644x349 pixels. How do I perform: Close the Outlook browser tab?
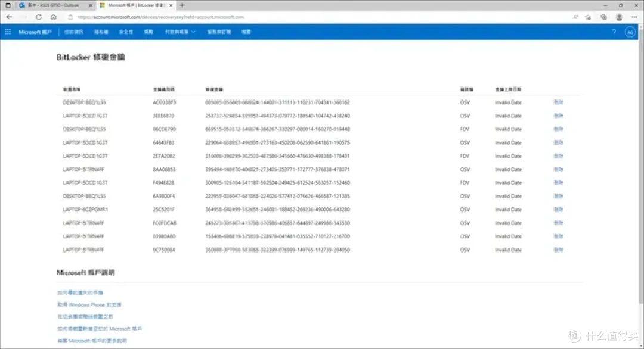pos(91,5)
